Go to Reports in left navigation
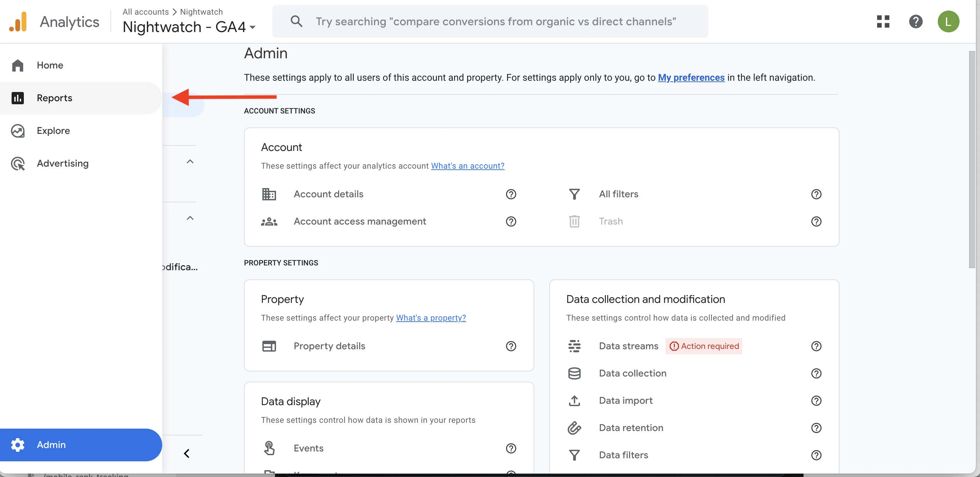Image resolution: width=980 pixels, height=477 pixels. pos(55,98)
